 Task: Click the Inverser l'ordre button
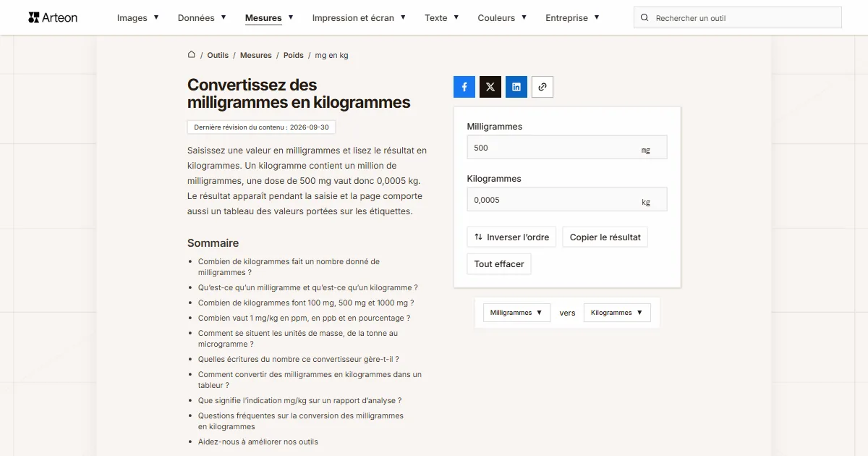511,237
